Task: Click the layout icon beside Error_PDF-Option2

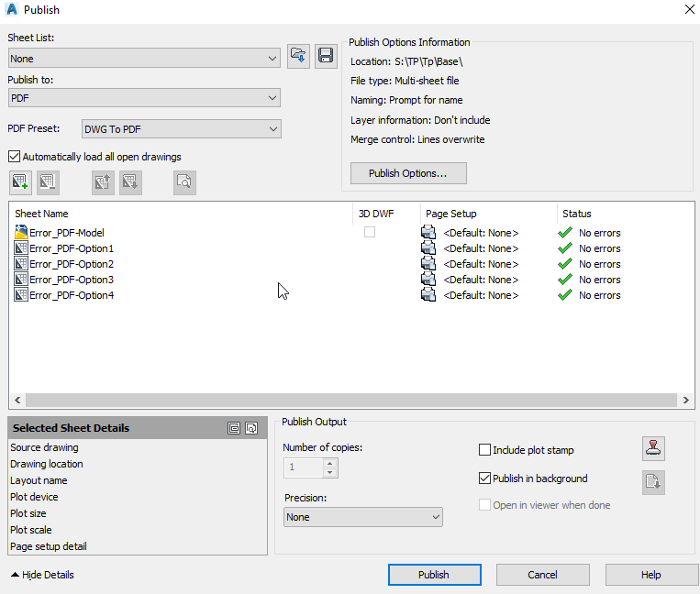Action: coord(21,264)
